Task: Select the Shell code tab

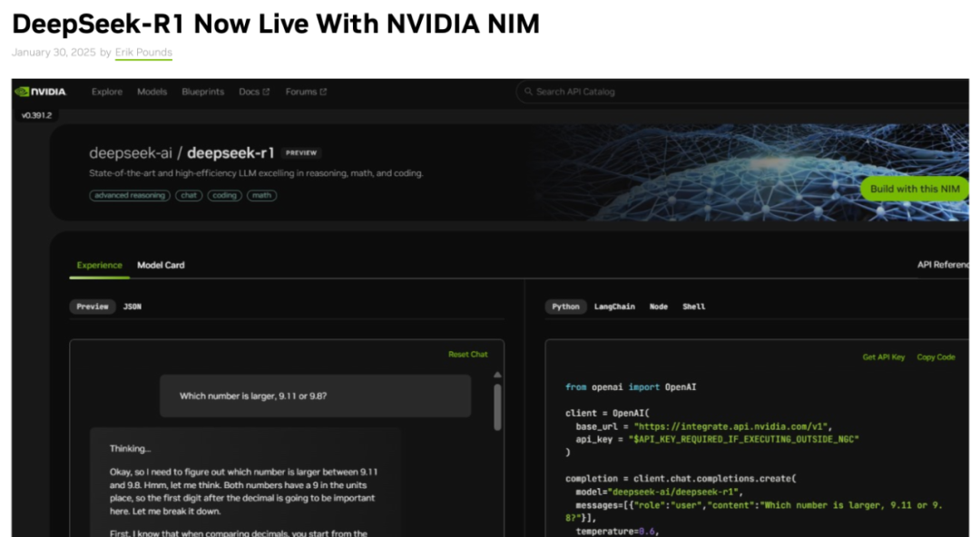Action: [x=694, y=307]
